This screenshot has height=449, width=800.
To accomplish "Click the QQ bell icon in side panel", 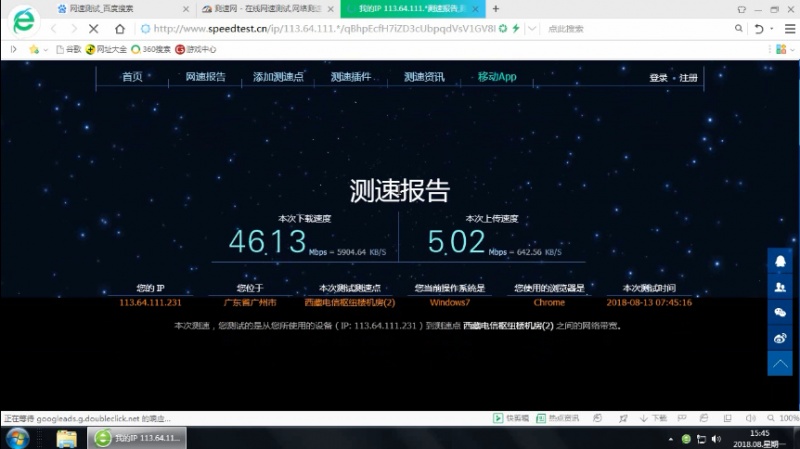I will 780,261.
